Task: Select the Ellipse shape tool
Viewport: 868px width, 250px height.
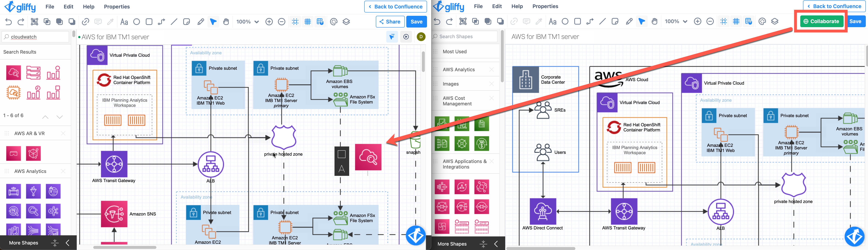Action: pos(137,21)
